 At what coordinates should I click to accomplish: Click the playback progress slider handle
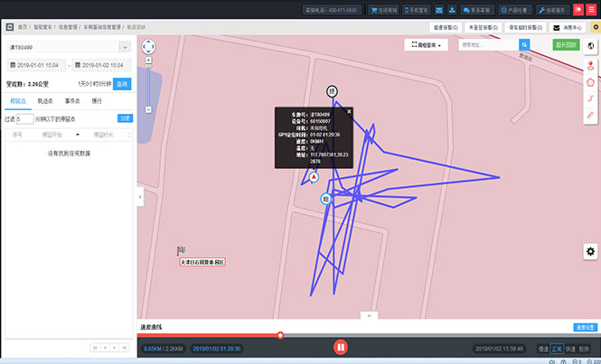[x=280, y=335]
